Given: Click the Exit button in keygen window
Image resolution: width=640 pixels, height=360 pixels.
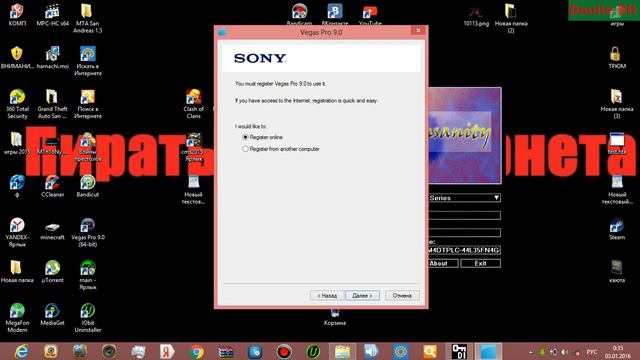Looking at the screenshot, I should coord(480,264).
